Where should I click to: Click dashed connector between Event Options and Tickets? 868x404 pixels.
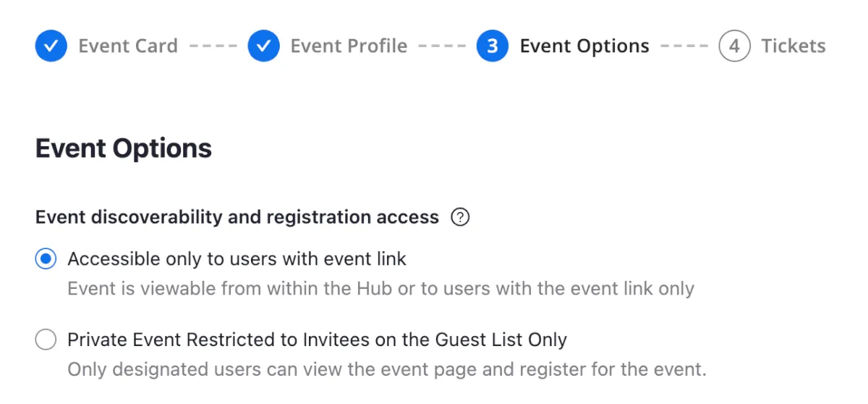684,46
